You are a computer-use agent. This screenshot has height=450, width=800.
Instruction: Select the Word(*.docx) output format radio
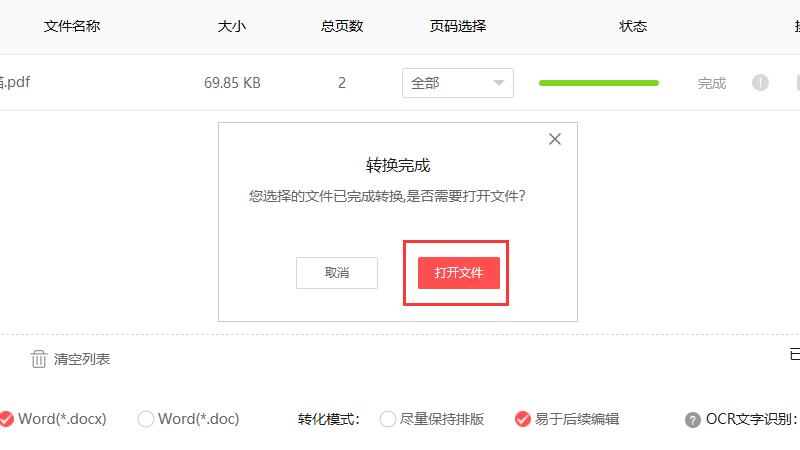tap(7, 419)
